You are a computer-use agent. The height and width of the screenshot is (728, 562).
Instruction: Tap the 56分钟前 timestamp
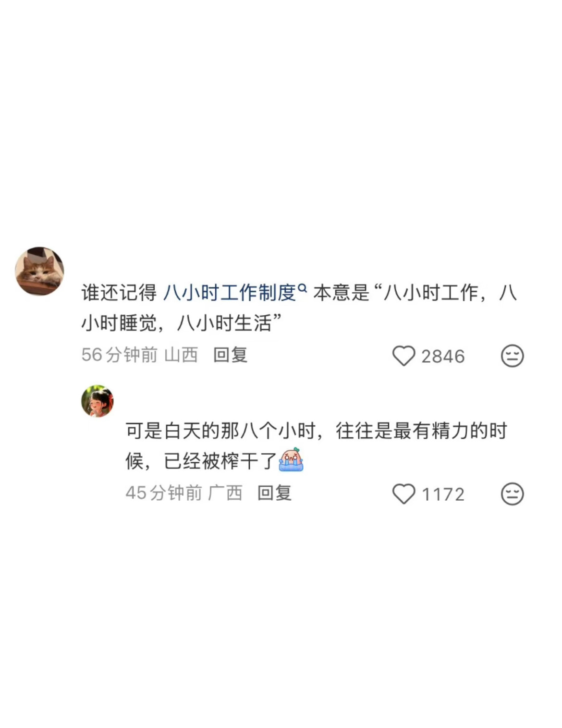[119, 355]
